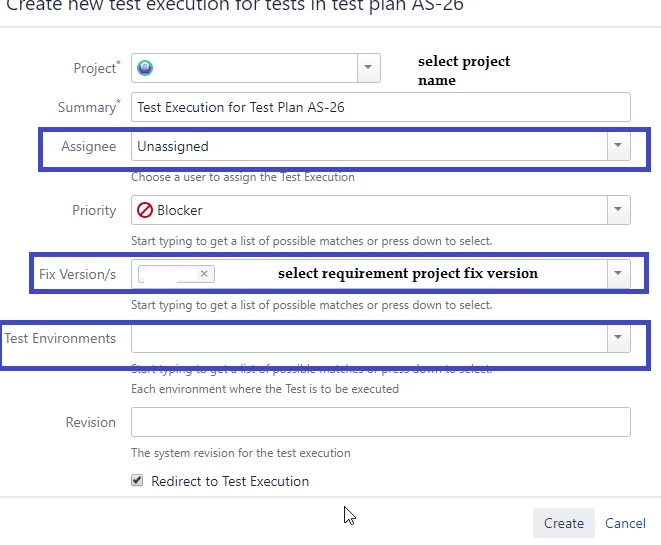Click the project avatar icon

(146, 67)
